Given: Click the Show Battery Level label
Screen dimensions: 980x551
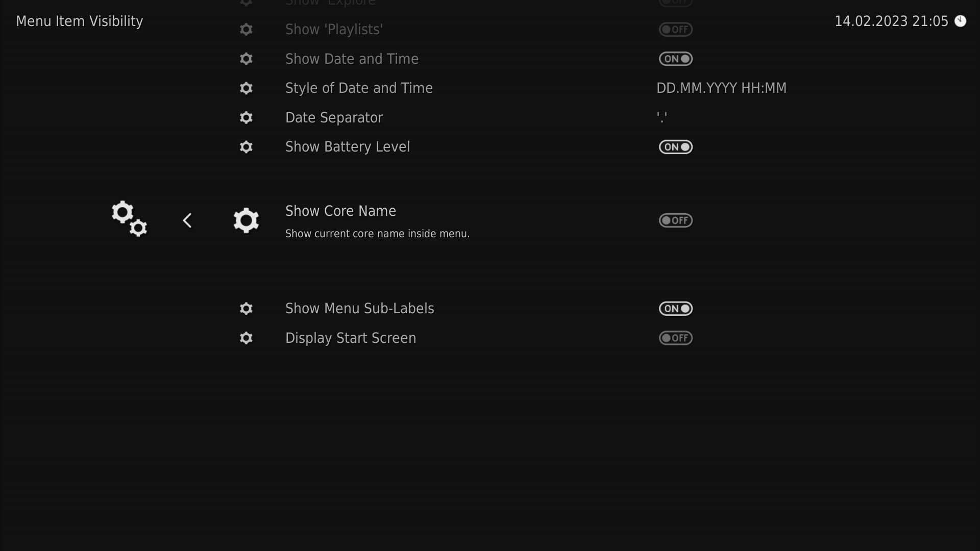Looking at the screenshot, I should pos(348,147).
